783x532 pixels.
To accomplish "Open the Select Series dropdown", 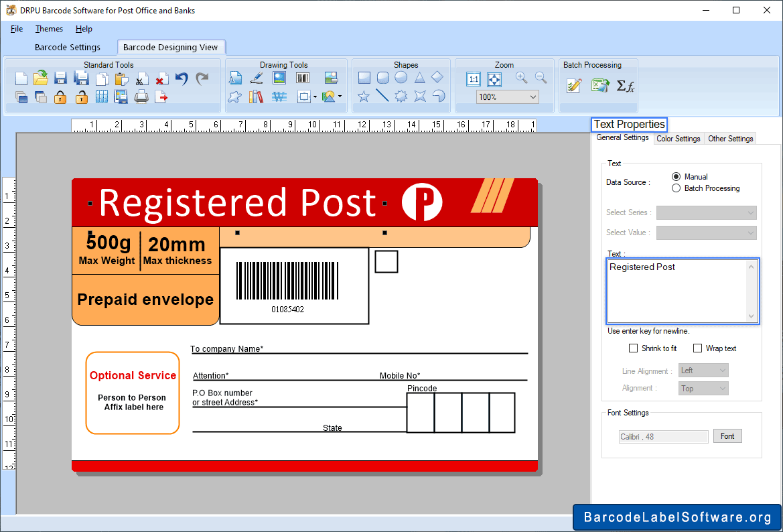I will click(706, 212).
